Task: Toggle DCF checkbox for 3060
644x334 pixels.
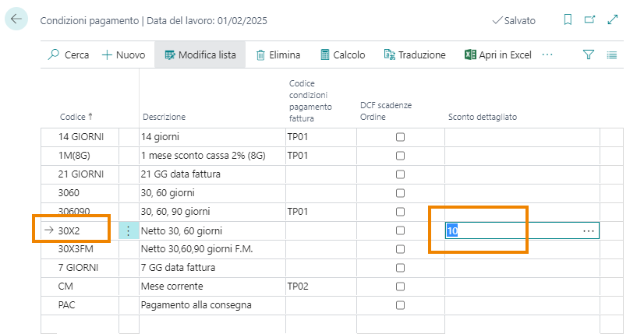Action: (x=400, y=193)
